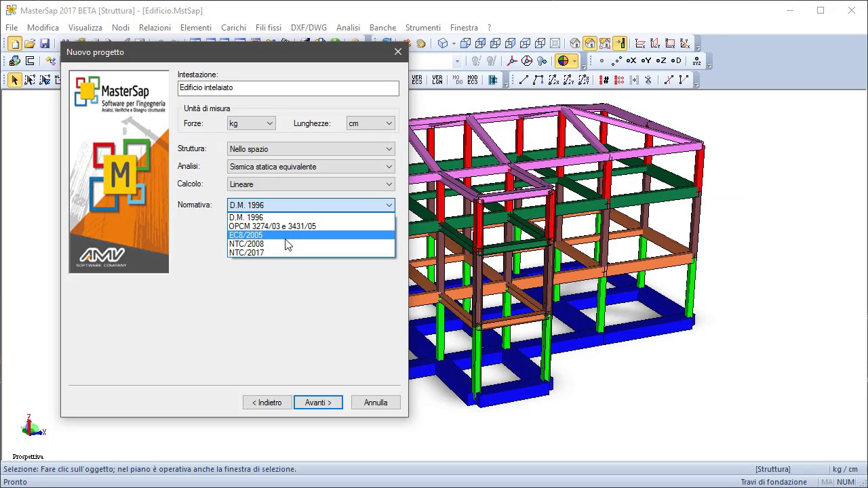Click '[Struttura]' in the status bar
The height and width of the screenshot is (488, 868).
tap(773, 469)
